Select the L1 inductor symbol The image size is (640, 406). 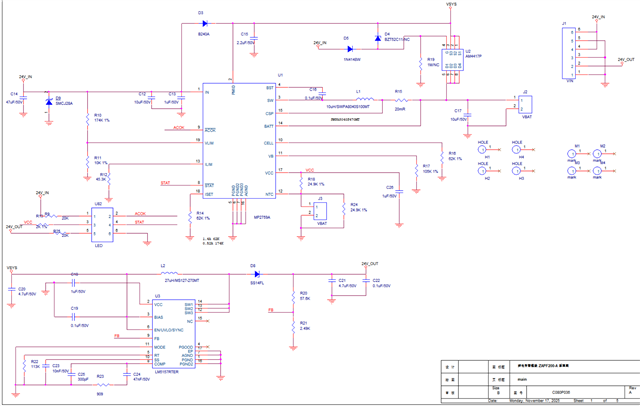click(x=364, y=99)
